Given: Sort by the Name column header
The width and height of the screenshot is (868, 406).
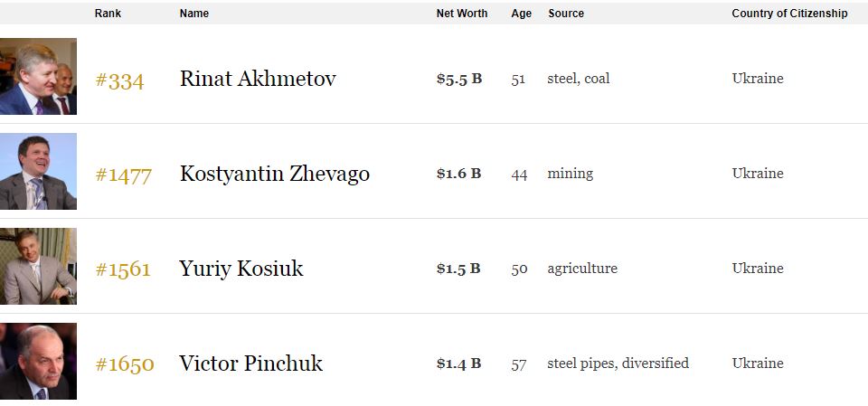Looking at the screenshot, I should (193, 14).
